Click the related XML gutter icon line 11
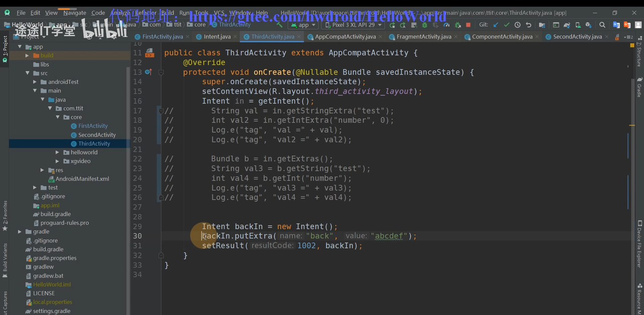This screenshot has width=644, height=315. coord(149,53)
